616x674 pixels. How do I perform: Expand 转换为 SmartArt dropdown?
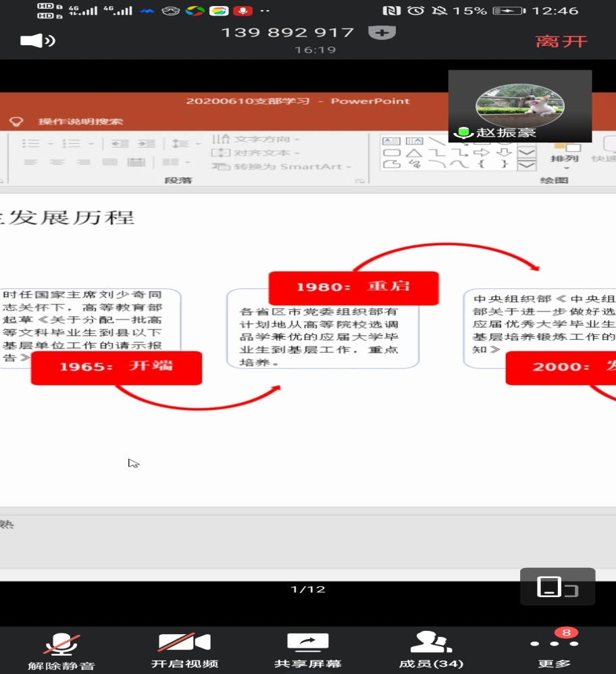coord(284,166)
